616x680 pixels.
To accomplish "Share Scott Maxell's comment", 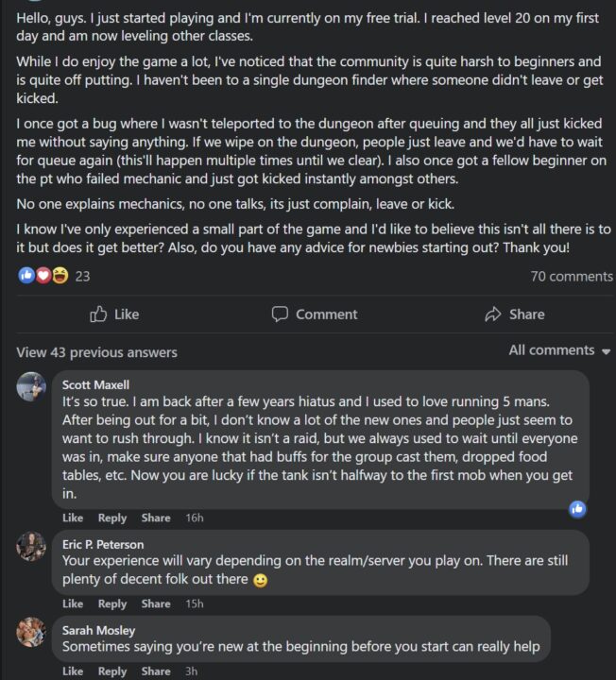I will click(x=156, y=518).
